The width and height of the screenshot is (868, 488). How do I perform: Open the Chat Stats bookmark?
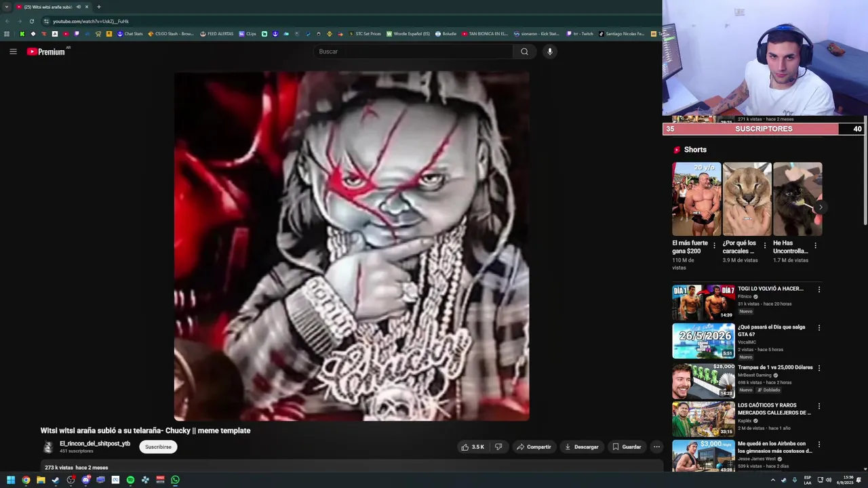[x=130, y=33]
